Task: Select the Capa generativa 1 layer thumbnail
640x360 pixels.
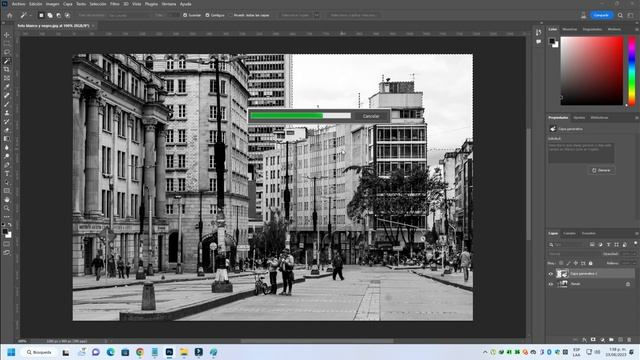Action: [562, 274]
